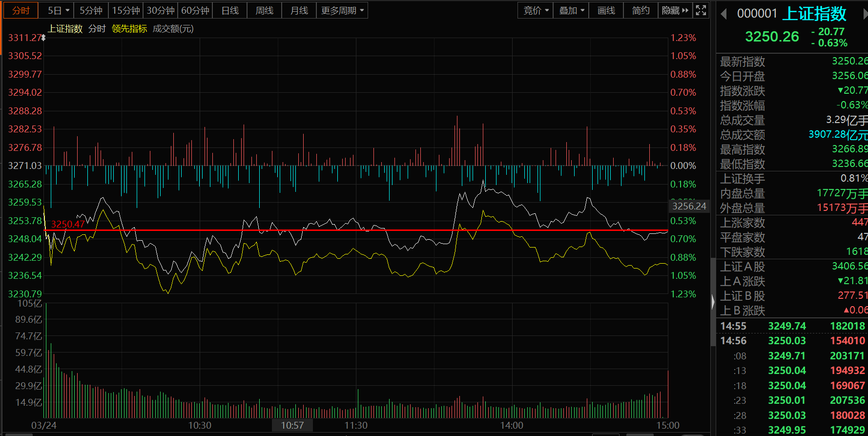Open the 5日 period dropdown
Image resolution: width=868 pixels, height=436 pixels.
[x=59, y=10]
